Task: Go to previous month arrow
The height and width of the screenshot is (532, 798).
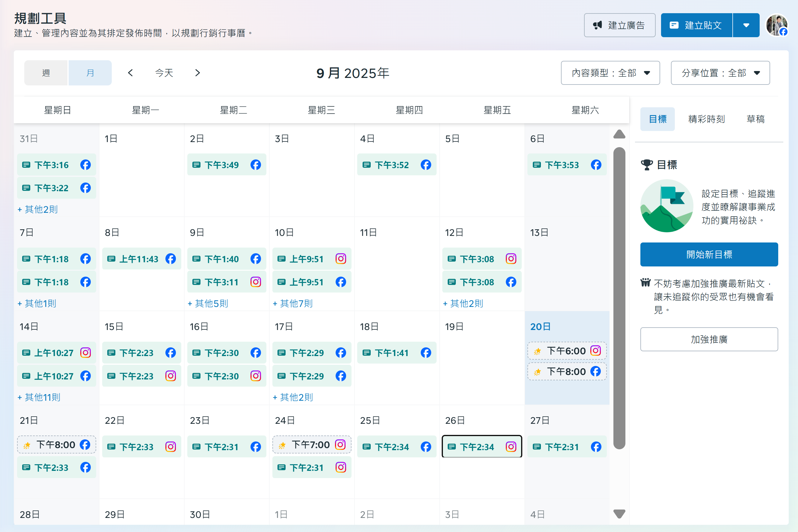Action: [x=130, y=73]
